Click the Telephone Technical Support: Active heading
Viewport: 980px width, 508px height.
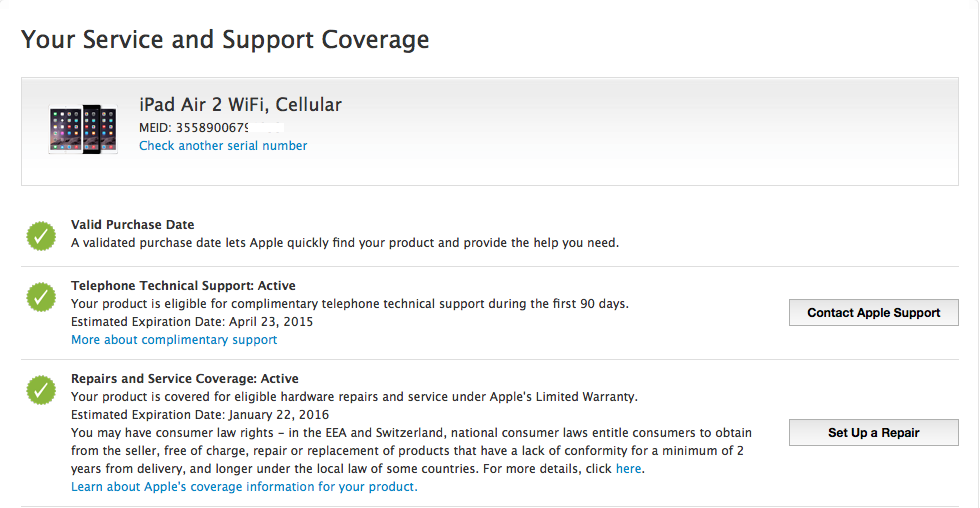point(183,286)
